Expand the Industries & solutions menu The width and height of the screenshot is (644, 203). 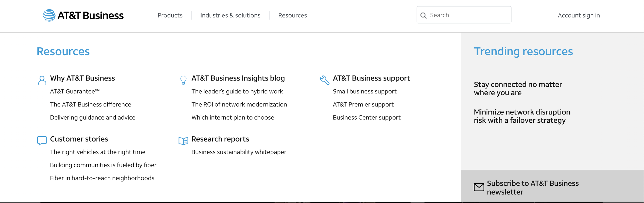point(230,15)
